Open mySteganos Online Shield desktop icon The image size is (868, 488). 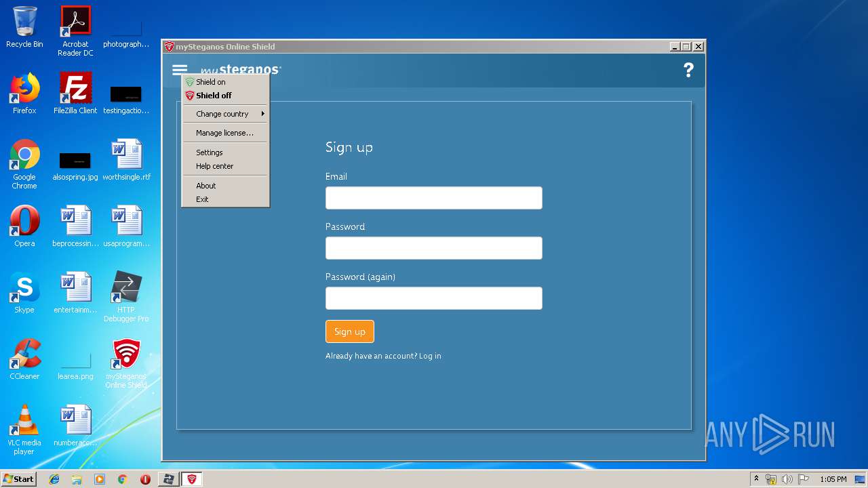126,363
